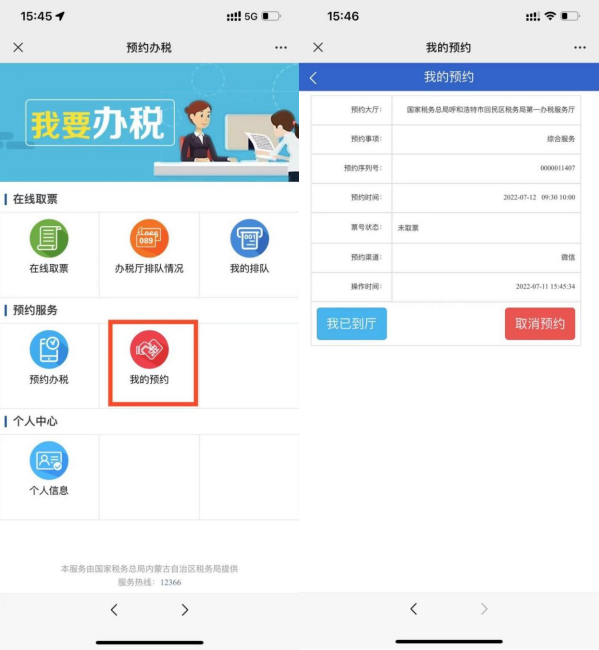This screenshot has width=599, height=650.
Task: Open more options on 预约办税 page
Action: tap(281, 48)
